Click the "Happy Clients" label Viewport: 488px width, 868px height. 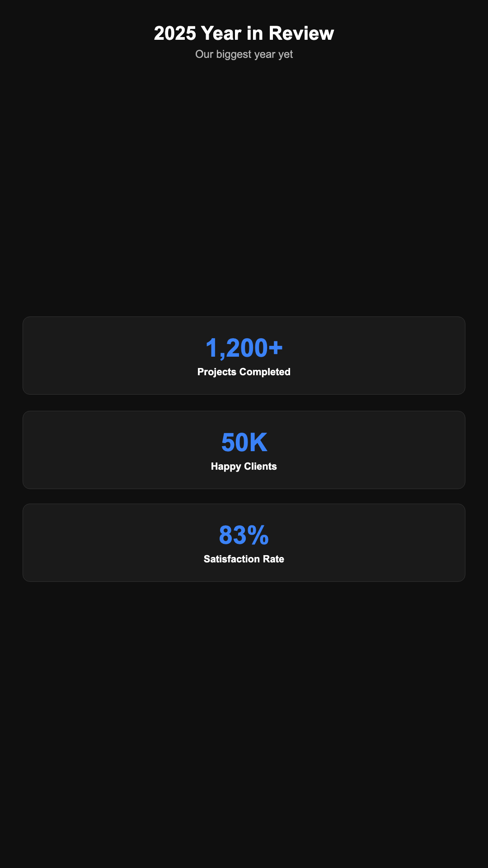(244, 467)
